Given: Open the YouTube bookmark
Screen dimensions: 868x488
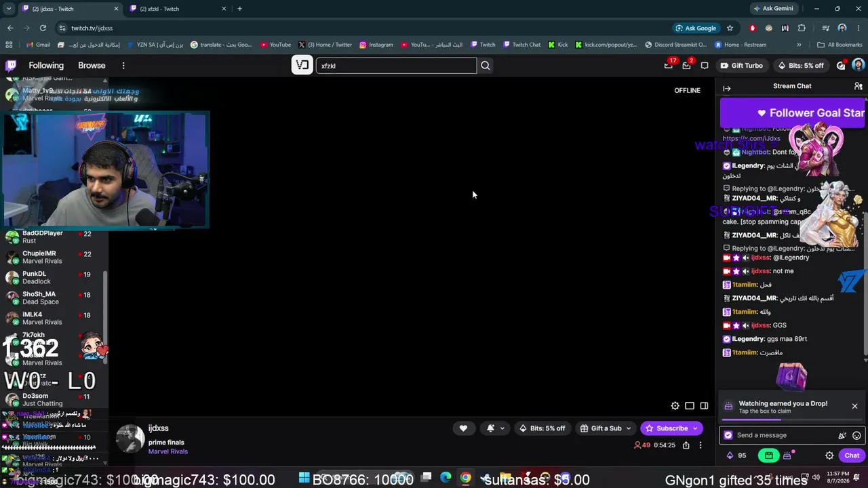Looking at the screenshot, I should tap(275, 45).
